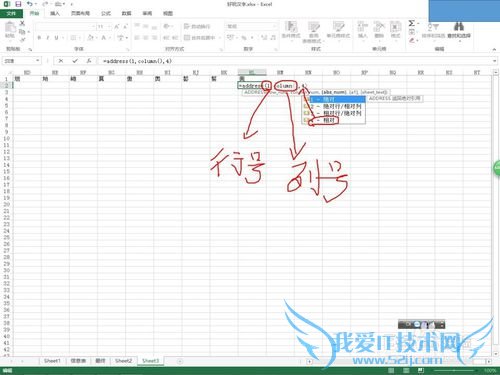Increase indent in the alignment group

175,38
